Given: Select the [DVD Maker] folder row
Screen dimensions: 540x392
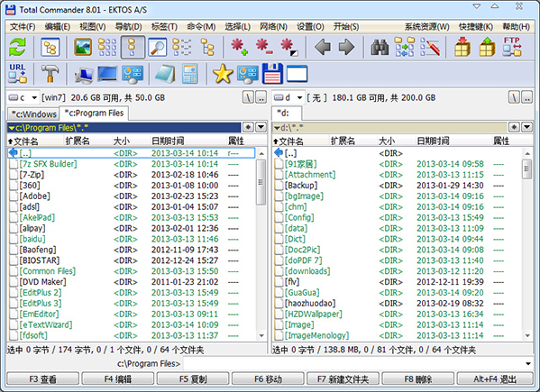Looking at the screenshot, I should 132,282.
